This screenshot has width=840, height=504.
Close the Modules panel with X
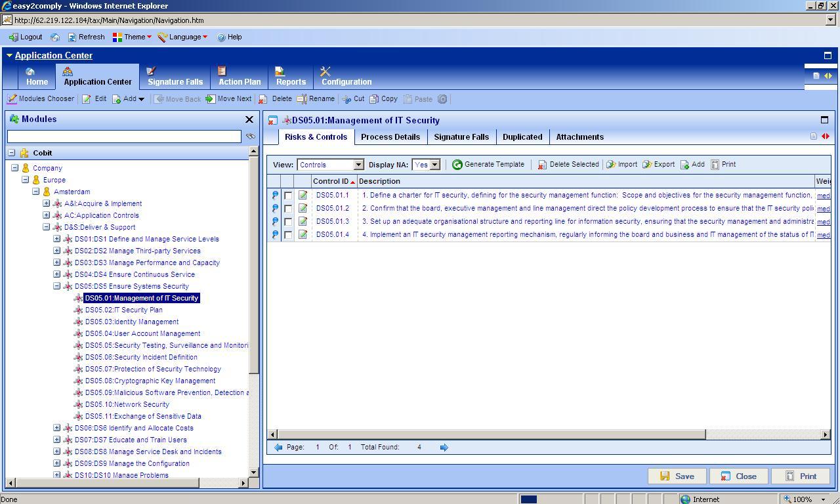coord(249,119)
